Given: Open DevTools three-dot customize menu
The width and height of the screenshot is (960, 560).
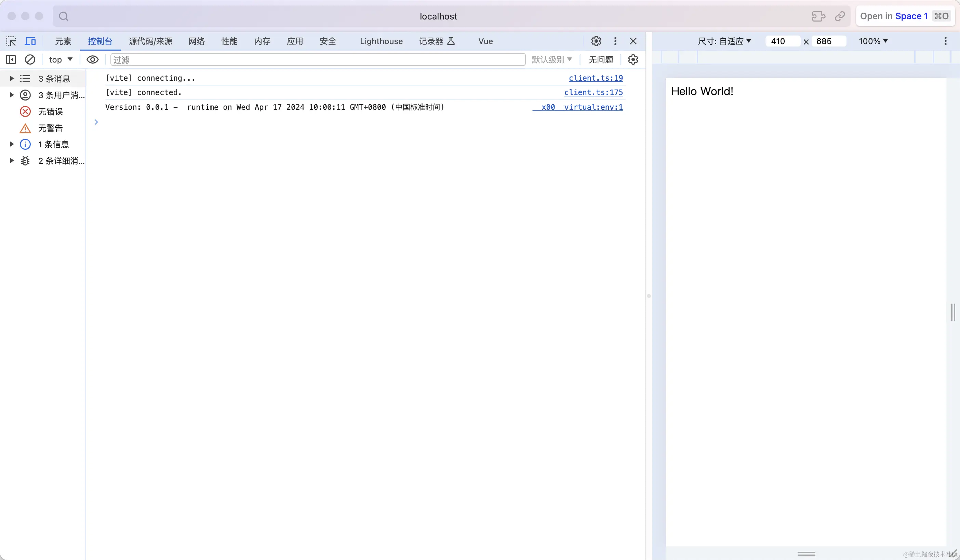Looking at the screenshot, I should coord(615,41).
